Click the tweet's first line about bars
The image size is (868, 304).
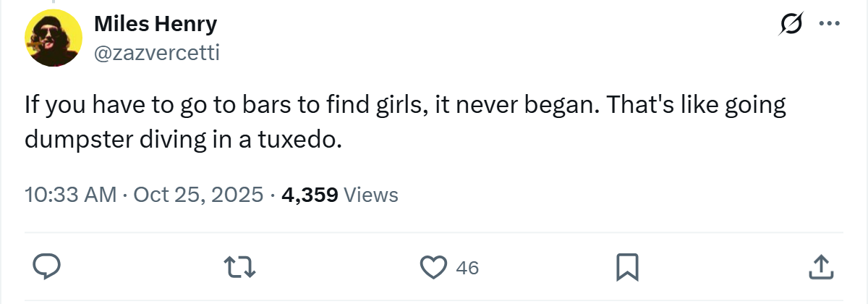[405, 106]
